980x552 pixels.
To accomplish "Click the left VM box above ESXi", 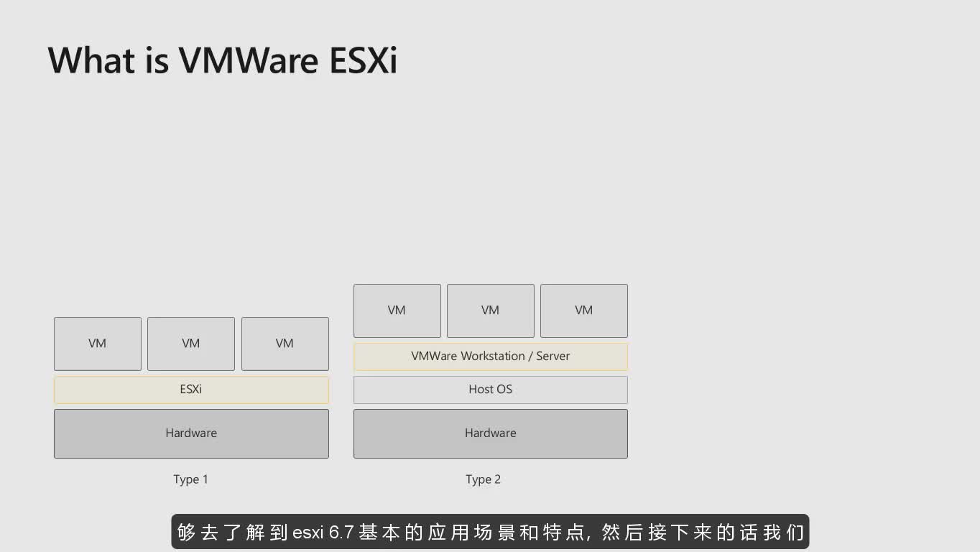I will point(97,344).
